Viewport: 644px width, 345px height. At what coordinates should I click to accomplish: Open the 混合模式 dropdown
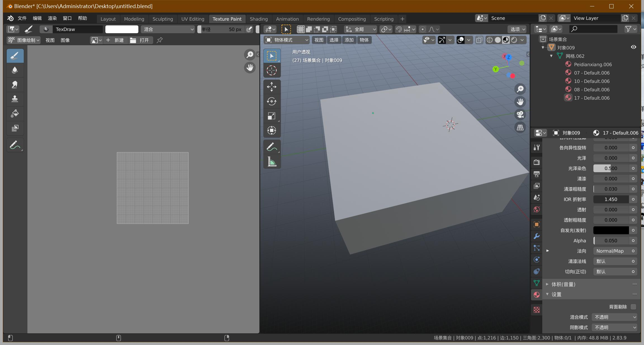[614, 317]
